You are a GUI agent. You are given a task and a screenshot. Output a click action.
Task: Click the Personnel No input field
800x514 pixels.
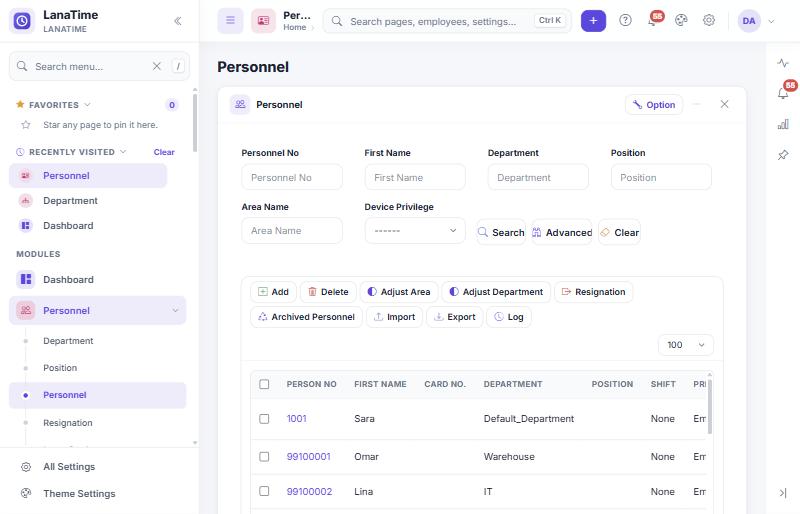coord(292,177)
